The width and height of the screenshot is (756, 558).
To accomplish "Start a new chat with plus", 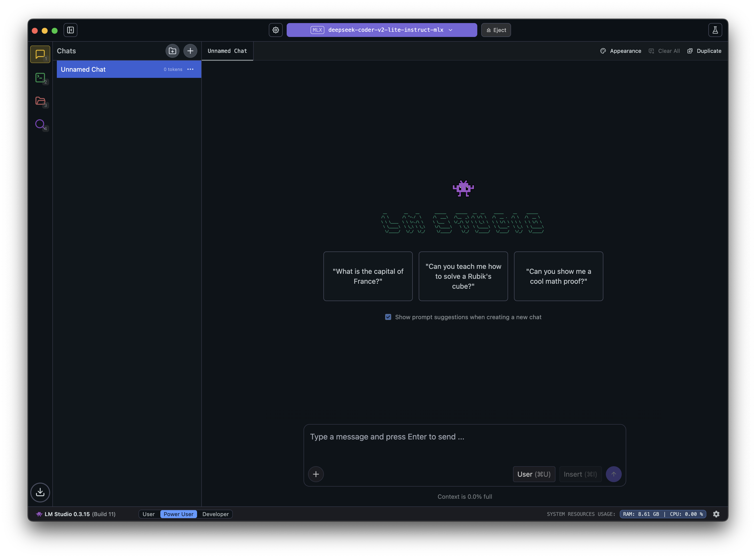I will 190,51.
